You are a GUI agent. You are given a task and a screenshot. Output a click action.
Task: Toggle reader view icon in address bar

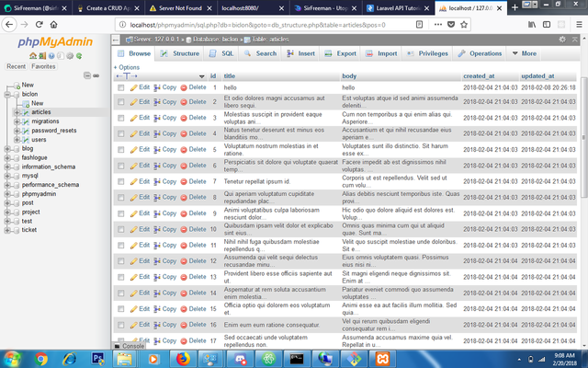tap(419, 25)
